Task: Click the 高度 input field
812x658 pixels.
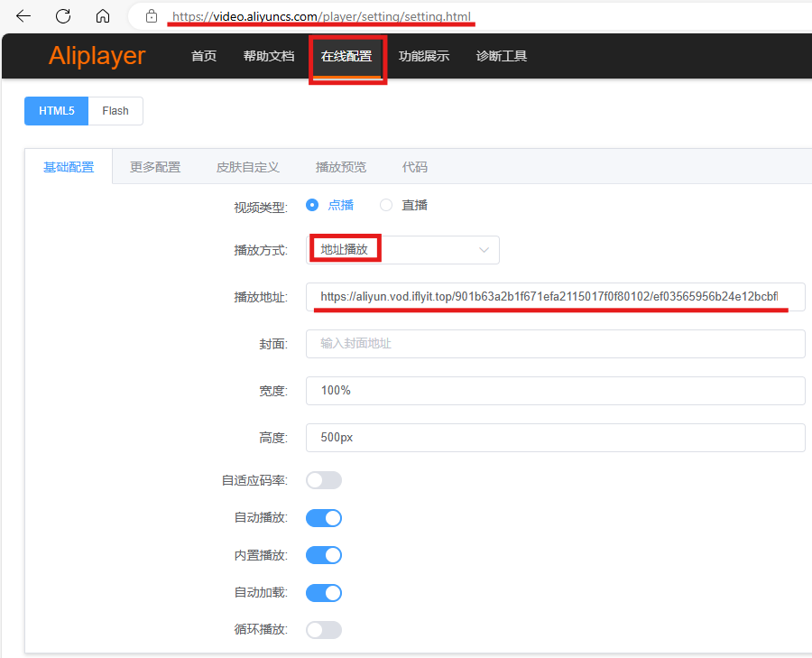Action: click(555, 437)
